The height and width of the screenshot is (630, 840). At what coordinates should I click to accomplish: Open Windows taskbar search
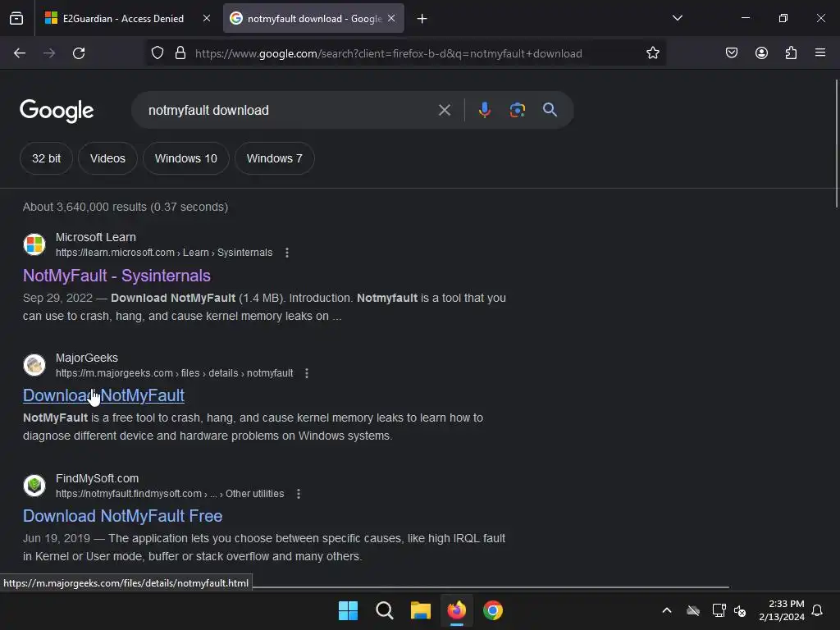coord(384,610)
